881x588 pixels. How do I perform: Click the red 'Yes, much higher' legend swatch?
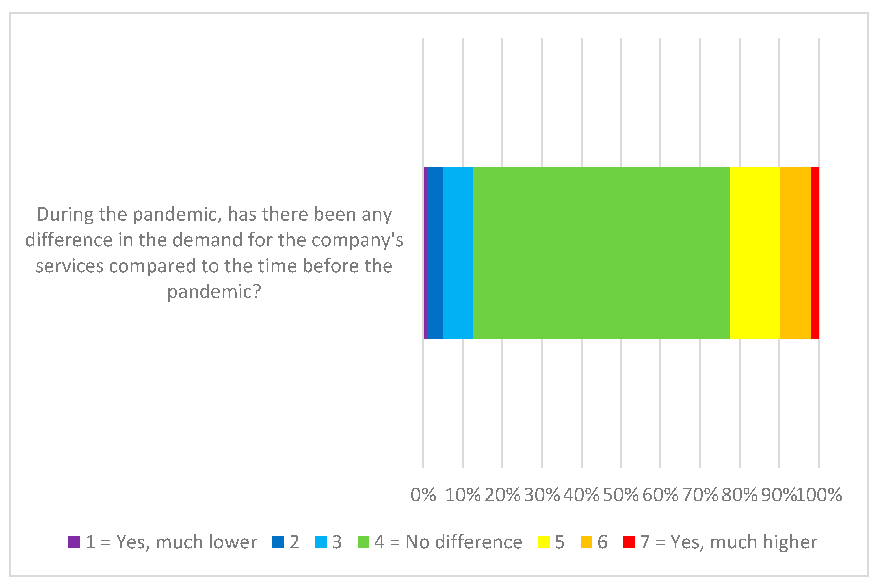coord(629,542)
